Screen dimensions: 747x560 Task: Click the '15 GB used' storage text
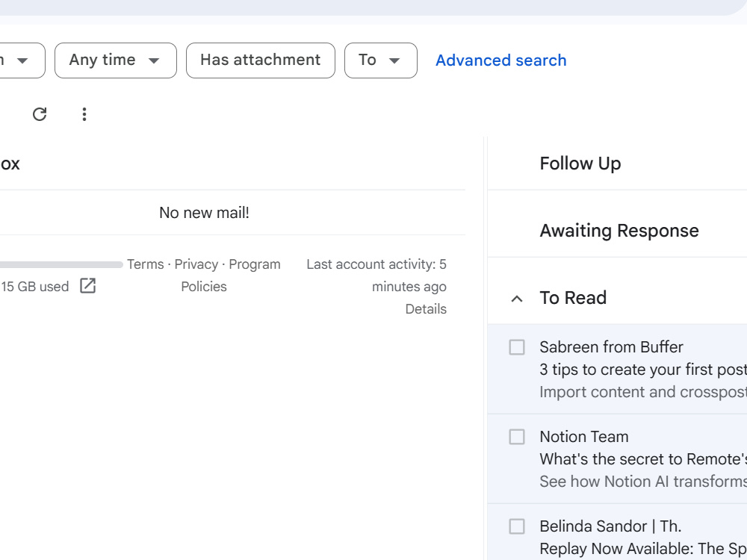pyautogui.click(x=35, y=287)
